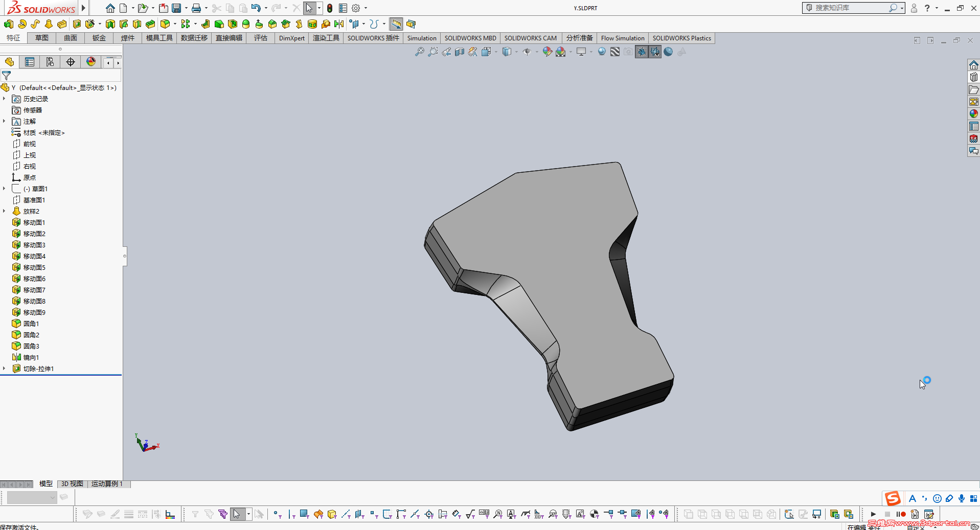
Task: Click the feature tree filter funnel
Action: pyautogui.click(x=7, y=75)
